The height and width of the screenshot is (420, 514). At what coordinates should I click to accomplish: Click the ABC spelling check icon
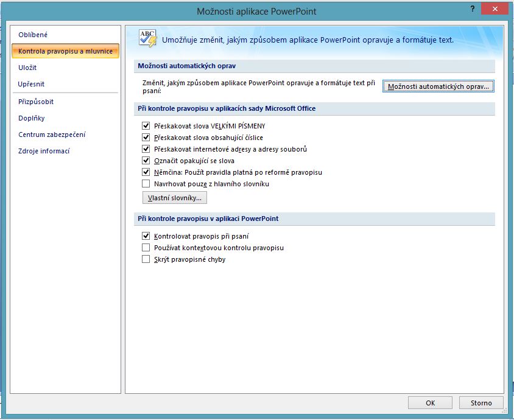pyautogui.click(x=148, y=39)
